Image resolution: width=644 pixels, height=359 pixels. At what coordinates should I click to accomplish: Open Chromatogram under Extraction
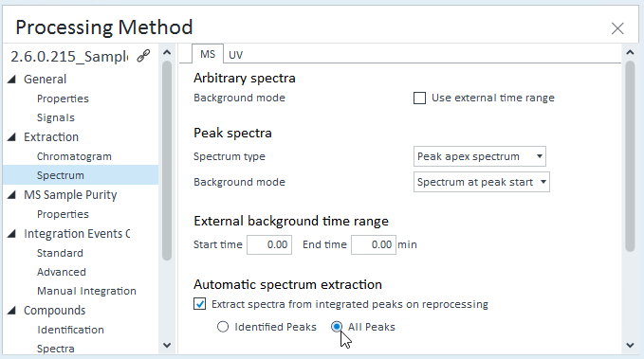point(74,156)
